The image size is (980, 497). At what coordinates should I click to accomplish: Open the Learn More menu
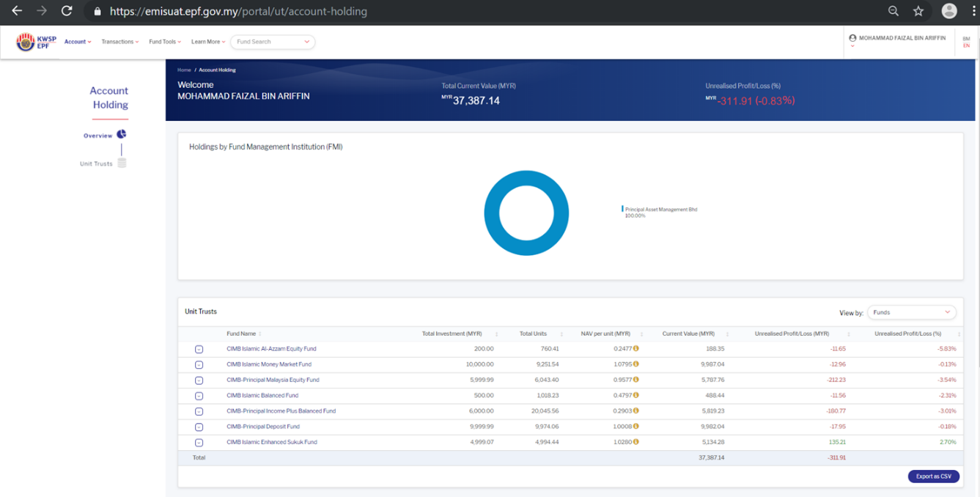(208, 42)
